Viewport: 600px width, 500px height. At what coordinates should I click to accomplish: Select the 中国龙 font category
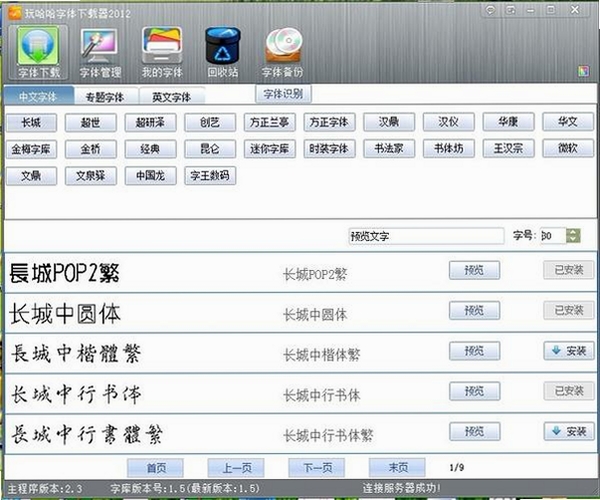point(150,176)
